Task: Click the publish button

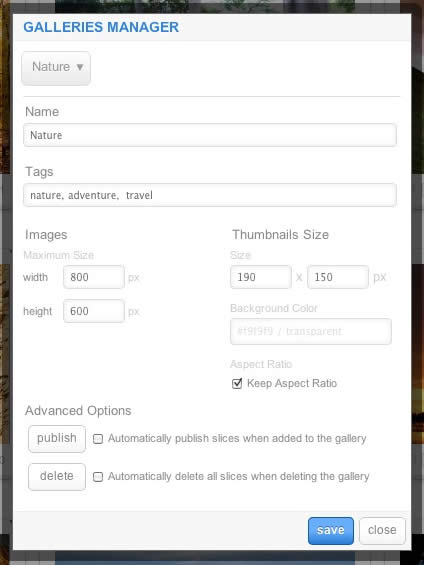Action: [x=57, y=439]
